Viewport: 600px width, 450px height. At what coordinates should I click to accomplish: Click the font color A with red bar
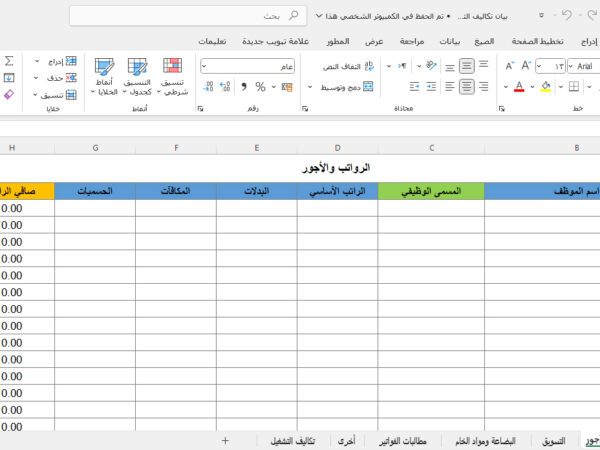(x=519, y=87)
